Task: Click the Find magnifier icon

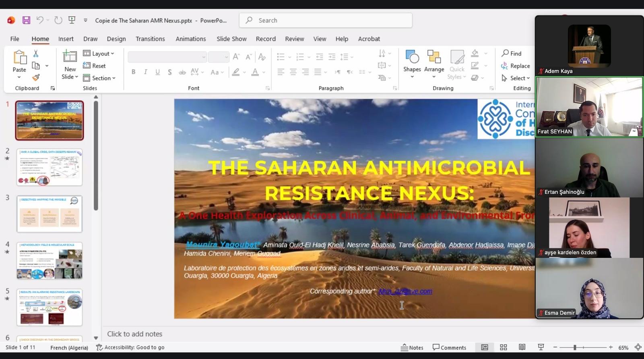Action: pyautogui.click(x=506, y=53)
